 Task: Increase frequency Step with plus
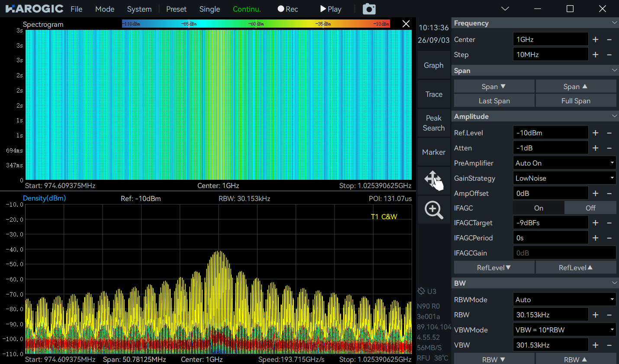coord(596,54)
